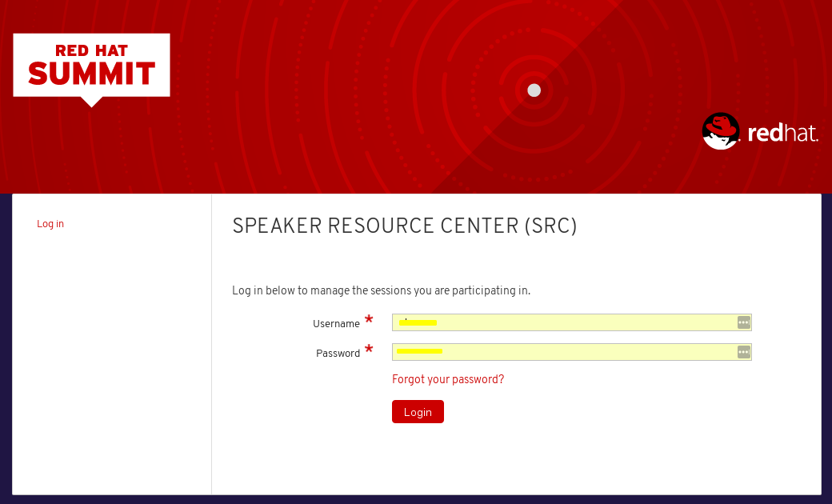Focus the Password input field
Image resolution: width=832 pixels, height=504 pixels.
point(571,352)
